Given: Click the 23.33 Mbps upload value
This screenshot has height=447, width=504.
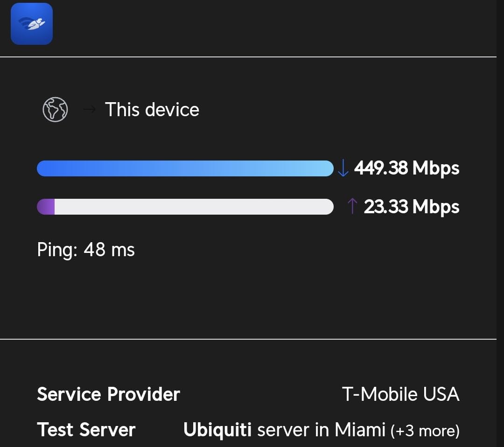Looking at the screenshot, I should pos(386,206).
